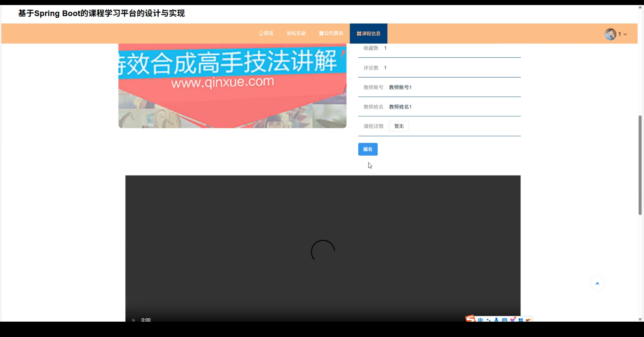This screenshot has width=644, height=337.
Task: Open the Sogou toolbox grid icon
Action: click(521, 320)
